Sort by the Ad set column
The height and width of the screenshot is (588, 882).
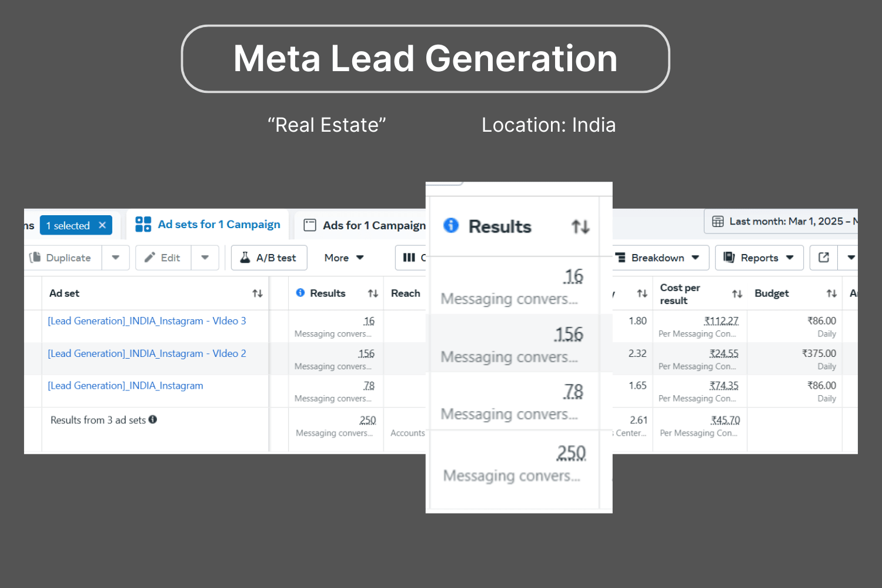click(258, 293)
